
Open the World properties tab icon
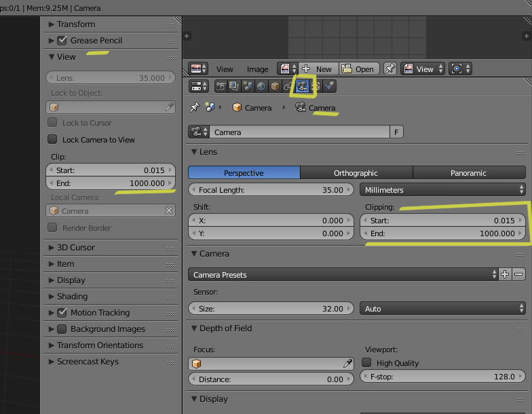click(x=261, y=86)
